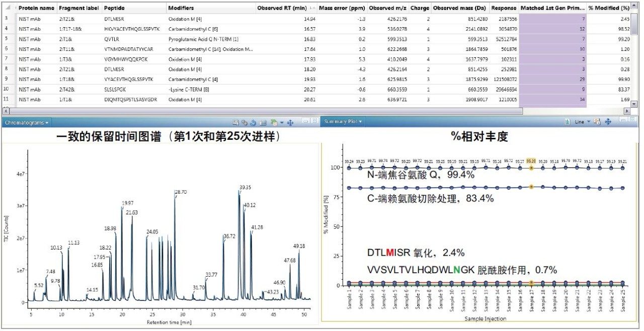Click Sample 17 point on C-terminal lysine line
This screenshot has height=331, width=644.
tap(531, 187)
